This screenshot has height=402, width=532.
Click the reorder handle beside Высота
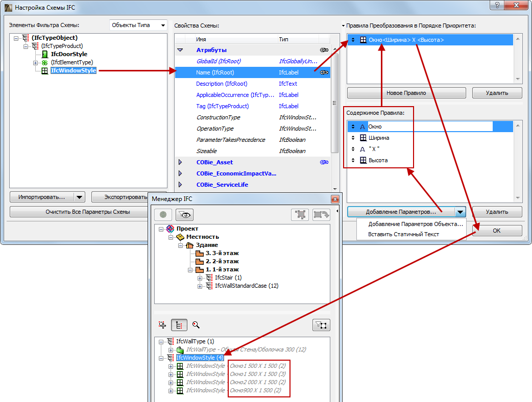tap(353, 160)
